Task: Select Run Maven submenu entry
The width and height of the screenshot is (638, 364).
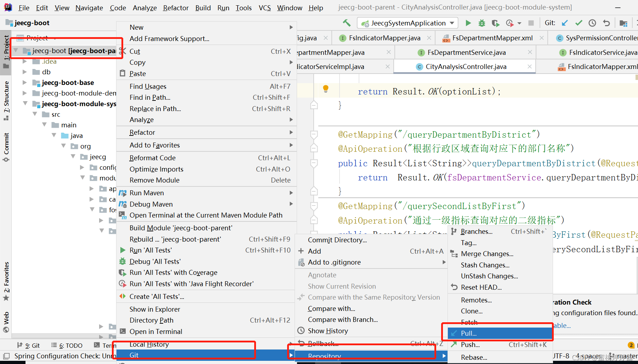Action: (206, 193)
